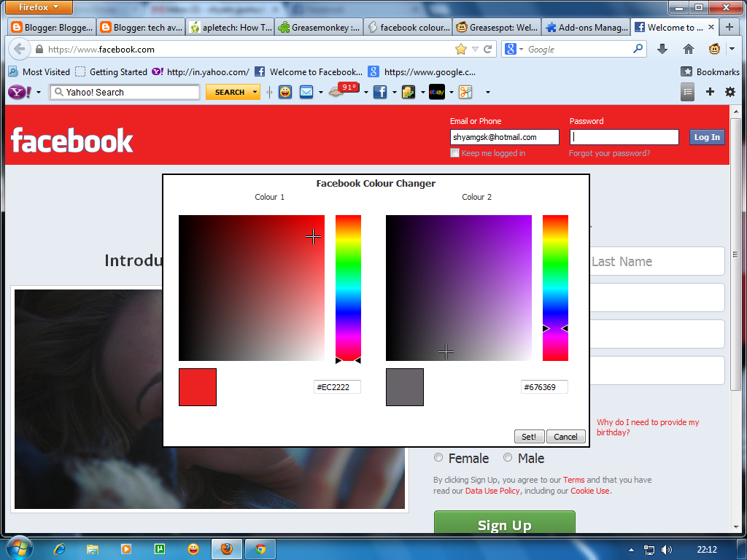Image resolution: width=747 pixels, height=560 pixels.
Task: Click the search magnifier in Google box
Action: coord(638,49)
